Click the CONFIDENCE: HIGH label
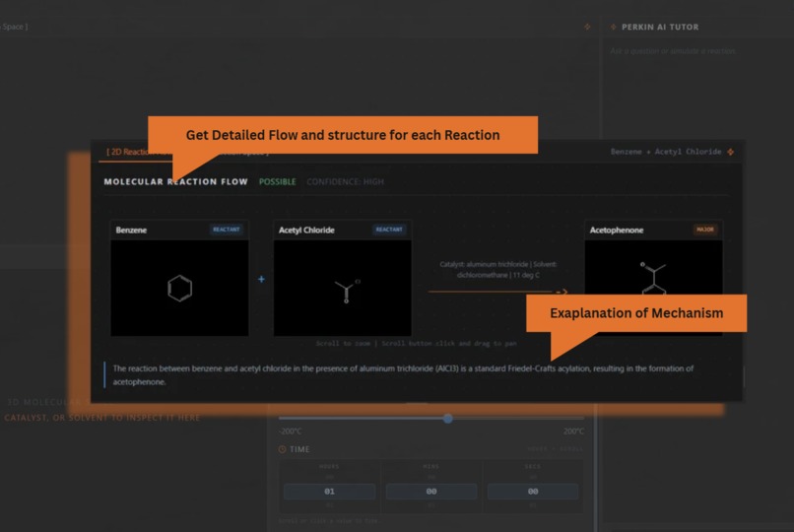794x532 pixels. point(346,181)
